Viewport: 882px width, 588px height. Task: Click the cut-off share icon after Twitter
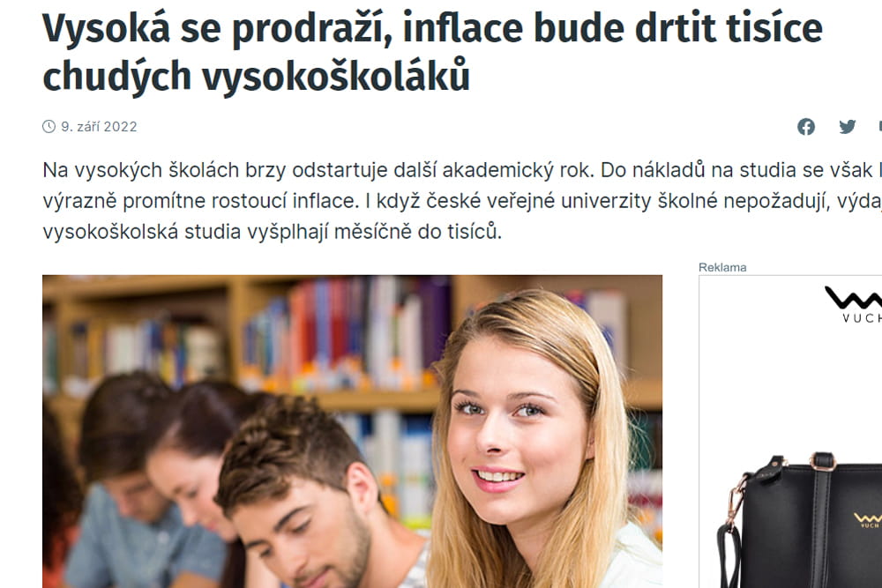[x=879, y=126]
